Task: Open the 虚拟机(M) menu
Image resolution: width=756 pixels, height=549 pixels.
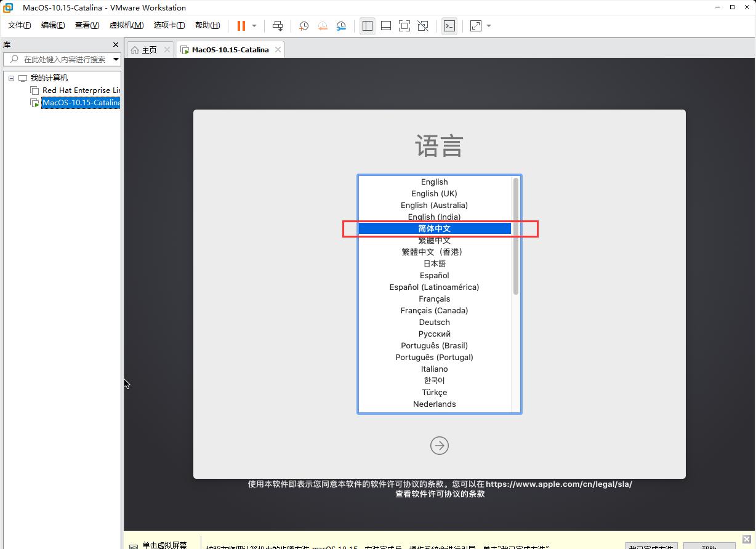Action: (x=126, y=25)
